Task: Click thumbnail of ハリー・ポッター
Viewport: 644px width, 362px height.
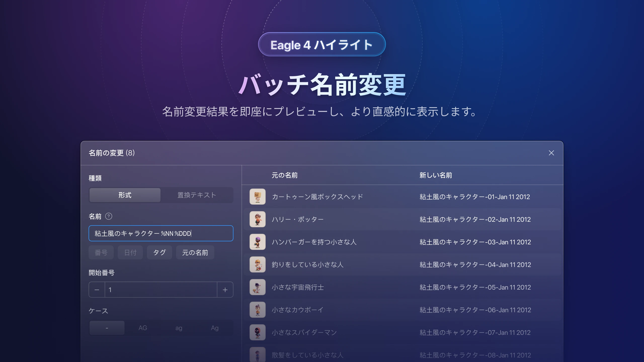Action: (x=257, y=219)
